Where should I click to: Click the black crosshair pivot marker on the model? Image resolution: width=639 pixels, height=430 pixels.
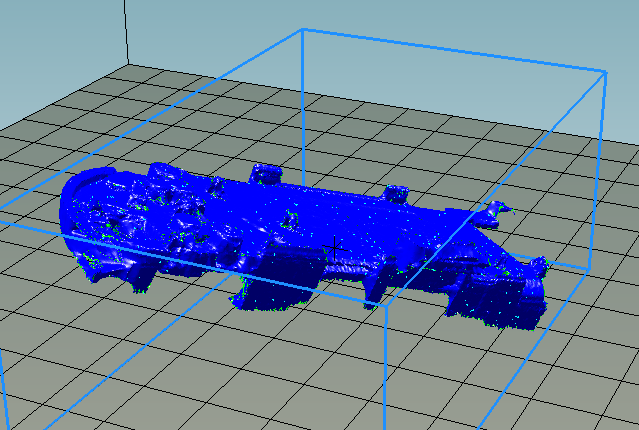click(335, 248)
